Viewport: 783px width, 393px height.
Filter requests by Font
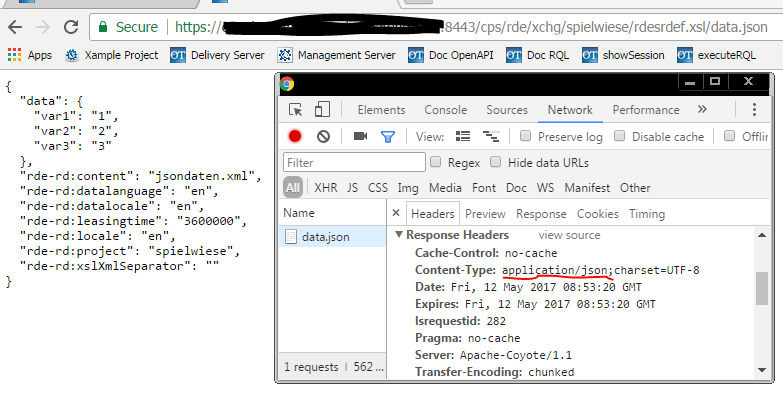[x=484, y=188]
